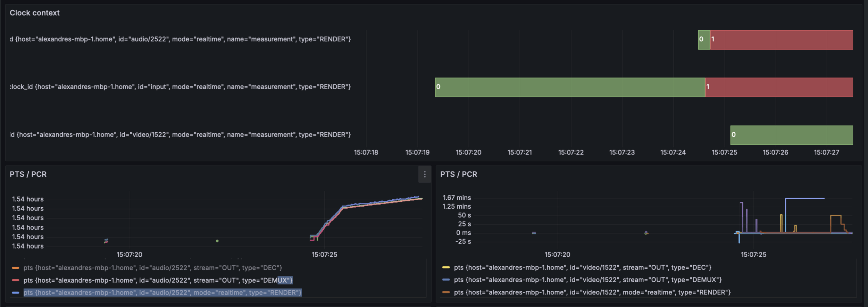
Task: Open color picker for video/1522 RENDER orange swatch
Action: point(446,292)
